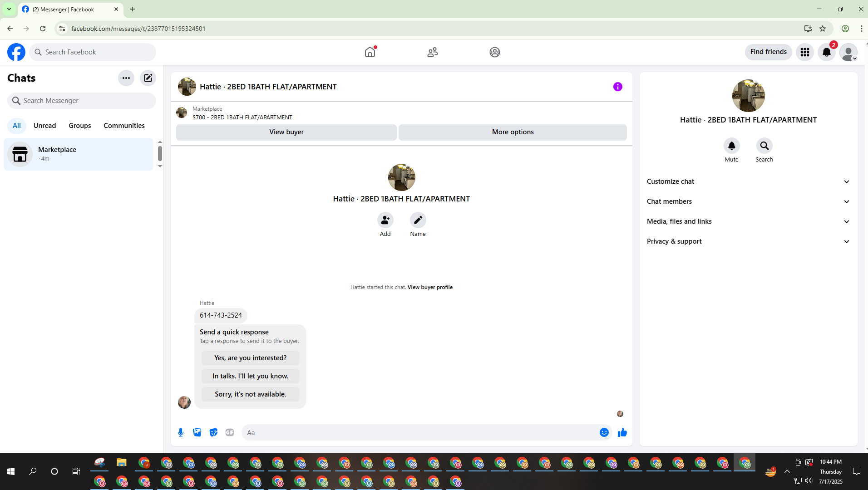The image size is (868, 490).
Task: Open File Explorer from taskbar
Action: [x=121, y=463]
